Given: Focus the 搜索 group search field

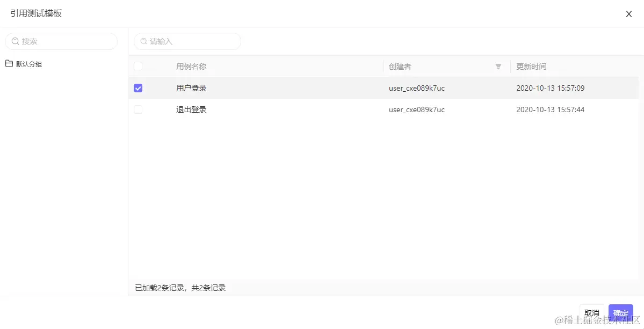Looking at the screenshot, I should [61, 41].
